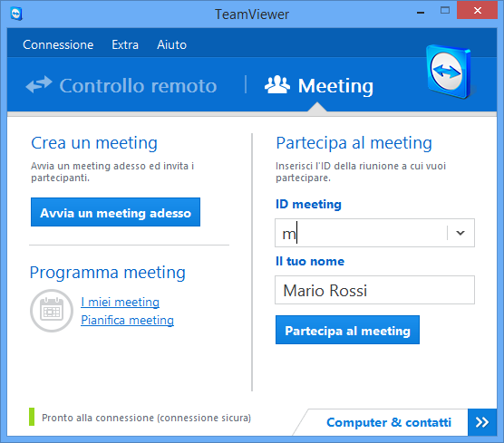Viewport: 504px width, 443px height.
Task: Click the people icon next to Meeting
Action: coord(277,85)
